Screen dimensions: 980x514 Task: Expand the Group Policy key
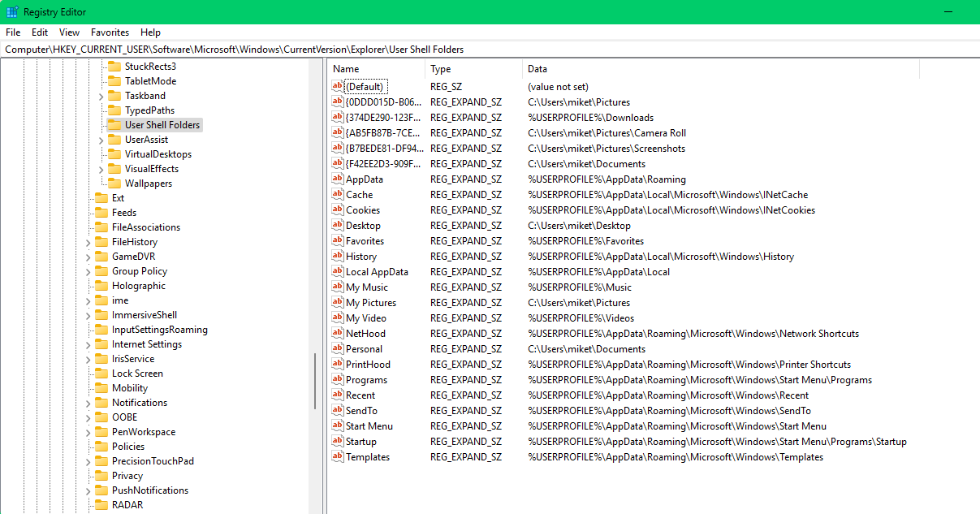pos(89,270)
